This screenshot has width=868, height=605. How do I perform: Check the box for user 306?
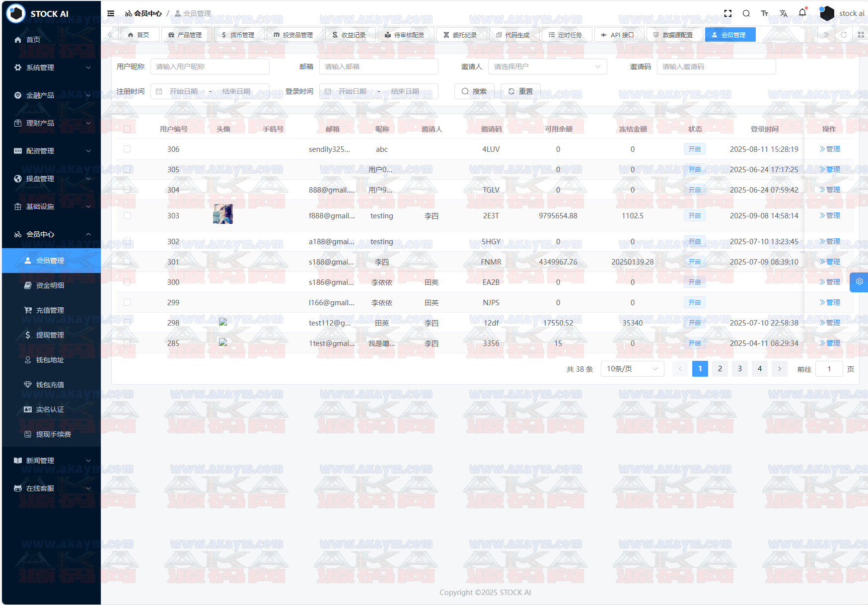(127, 149)
